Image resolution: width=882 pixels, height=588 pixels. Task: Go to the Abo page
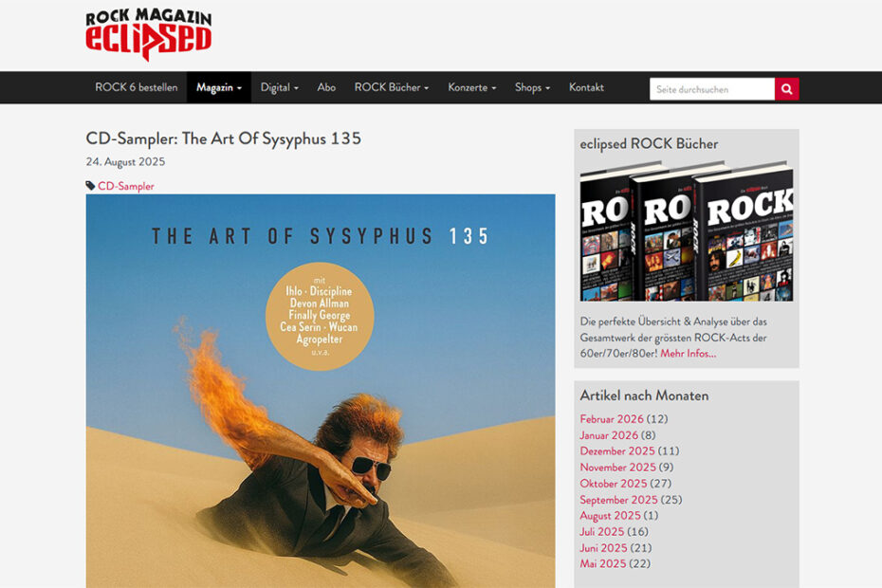326,87
